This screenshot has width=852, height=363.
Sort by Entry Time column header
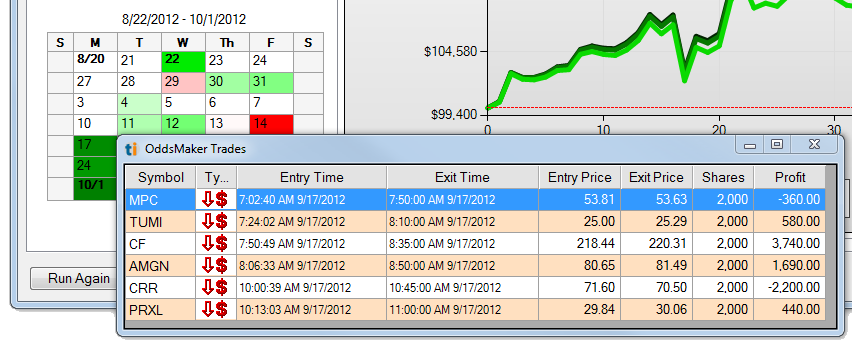[312, 178]
